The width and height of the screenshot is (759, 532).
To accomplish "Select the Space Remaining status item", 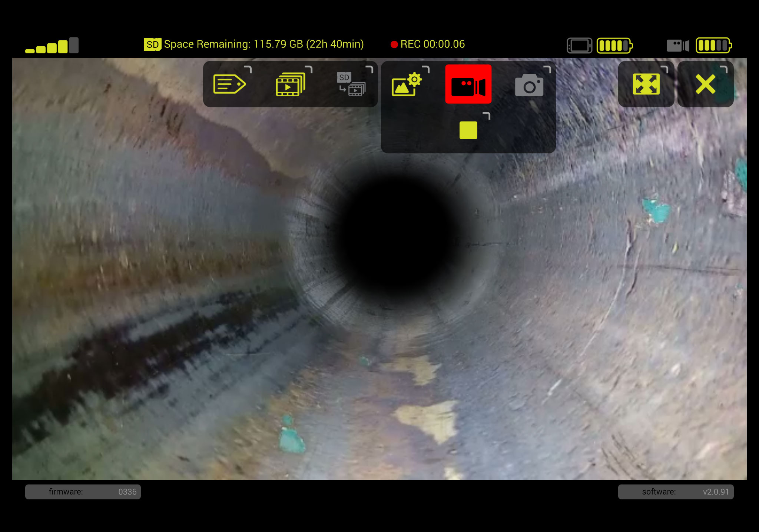I will [x=264, y=44].
